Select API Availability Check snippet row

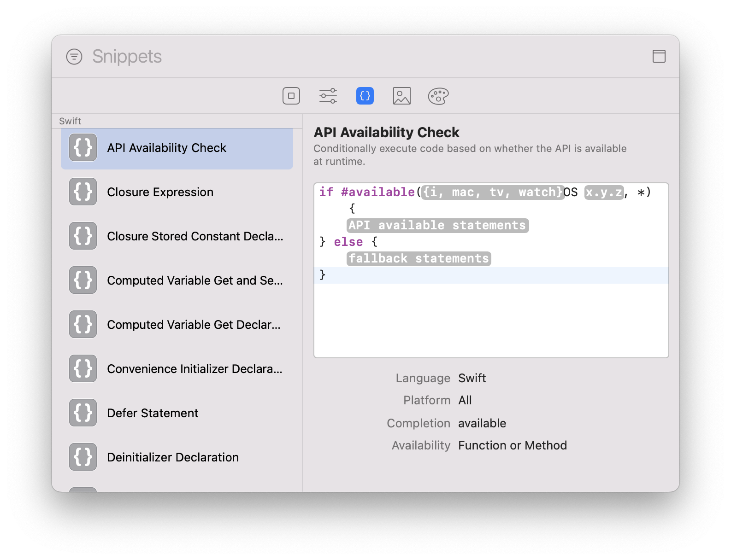click(177, 148)
